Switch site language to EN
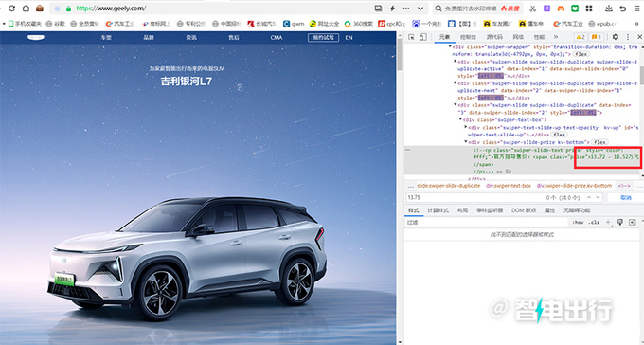 (x=349, y=37)
